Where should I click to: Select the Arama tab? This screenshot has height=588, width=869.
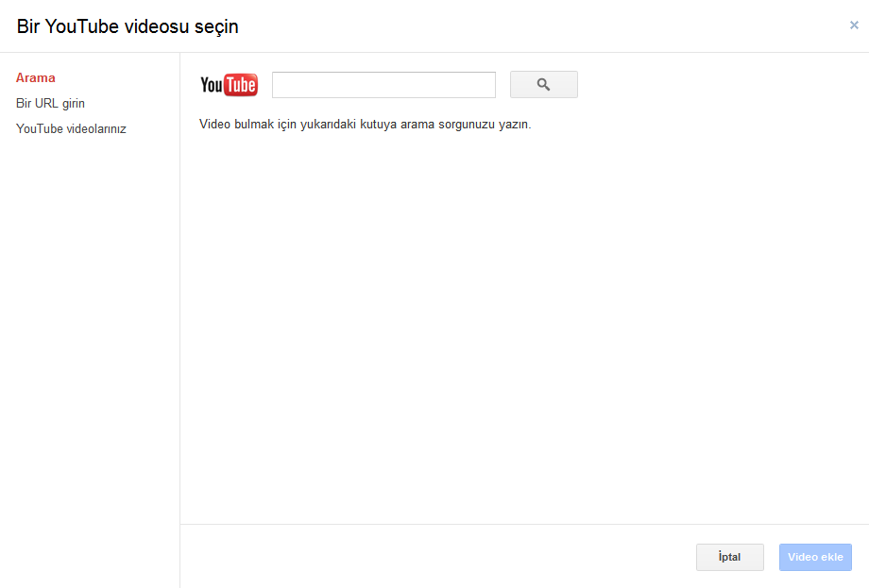click(x=36, y=77)
